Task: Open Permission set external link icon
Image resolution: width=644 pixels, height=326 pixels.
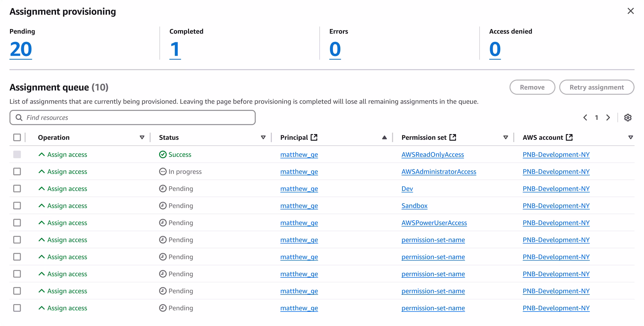Action: coord(453,137)
